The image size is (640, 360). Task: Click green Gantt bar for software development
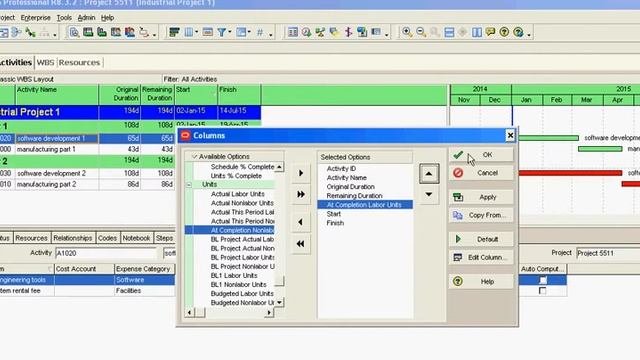click(549, 138)
